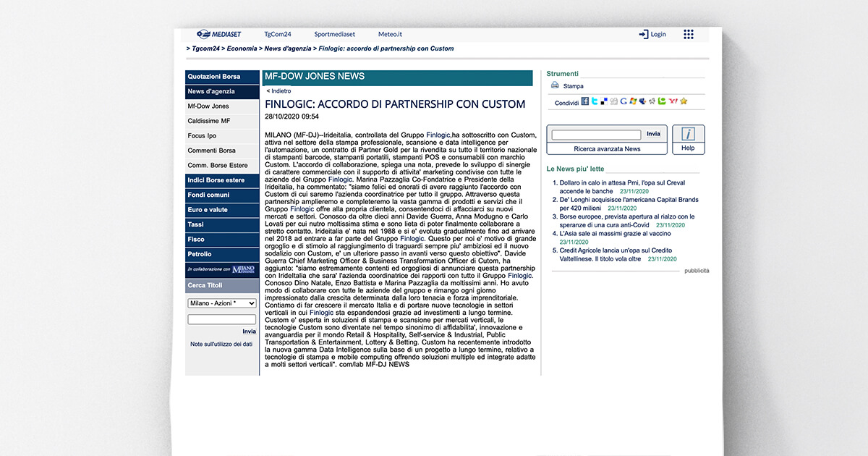Select News d'agenzia in the sidebar
The image size is (868, 456).
coord(222,91)
